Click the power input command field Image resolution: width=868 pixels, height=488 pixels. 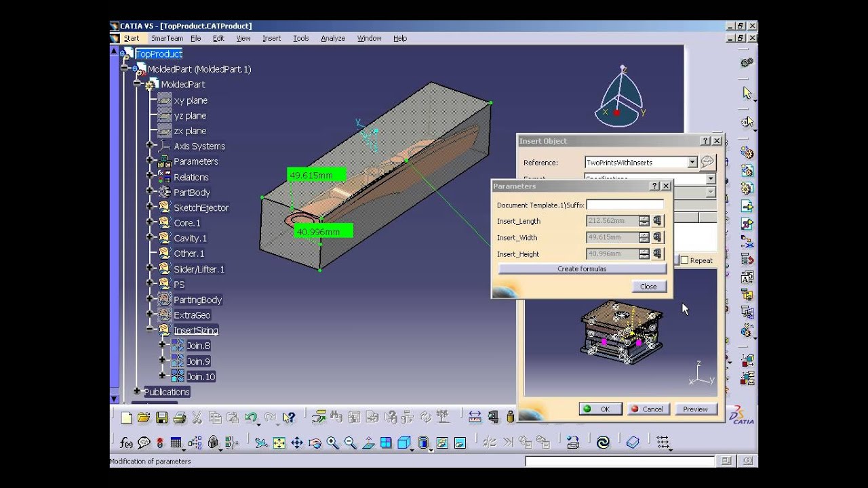pyautogui.click(x=619, y=462)
